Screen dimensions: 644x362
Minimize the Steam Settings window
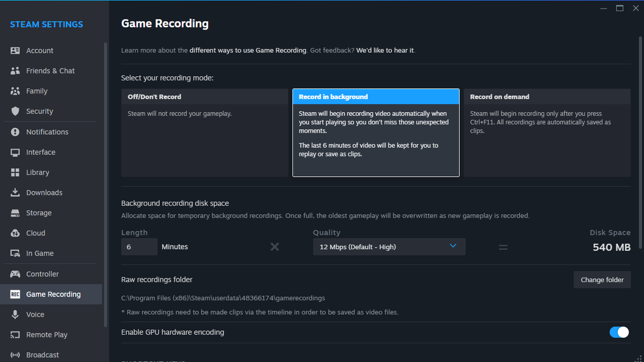604,8
